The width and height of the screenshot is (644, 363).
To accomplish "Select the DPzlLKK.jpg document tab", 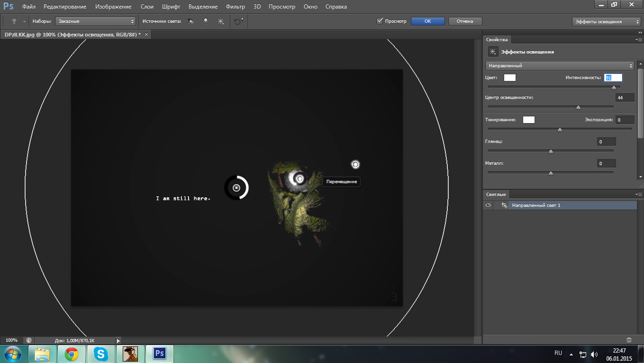I will (73, 35).
